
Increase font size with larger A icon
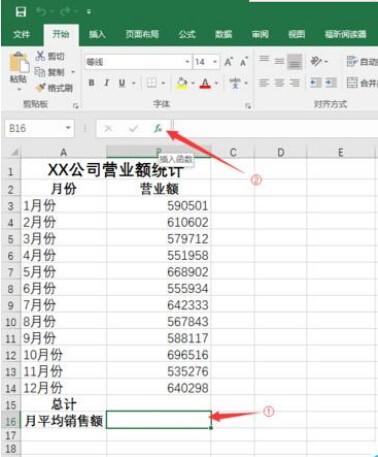point(228,62)
